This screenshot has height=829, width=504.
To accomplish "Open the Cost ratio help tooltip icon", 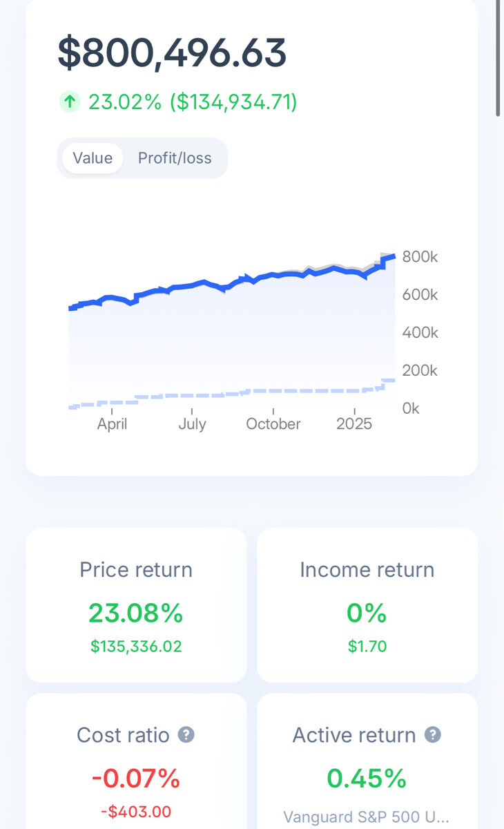I will [x=186, y=735].
